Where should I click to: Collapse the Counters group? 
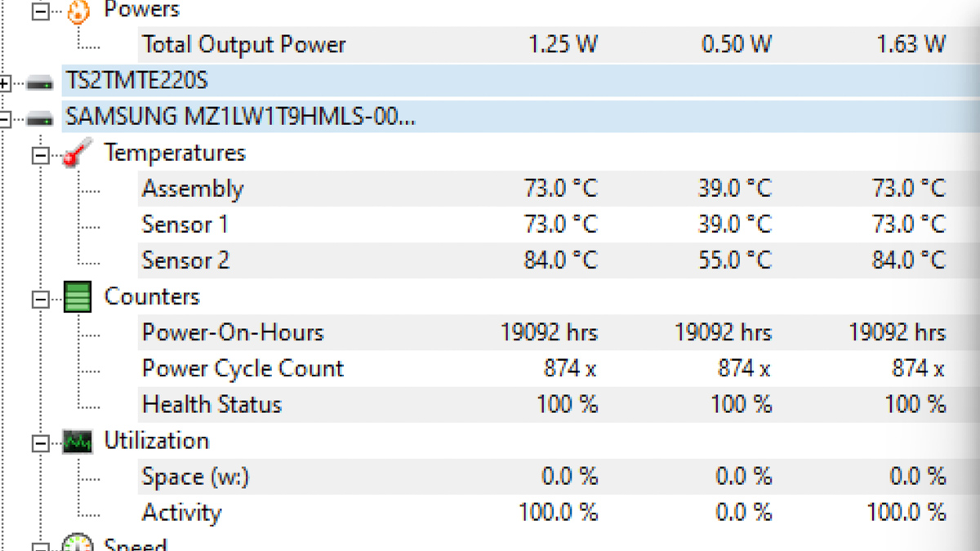[x=40, y=300]
